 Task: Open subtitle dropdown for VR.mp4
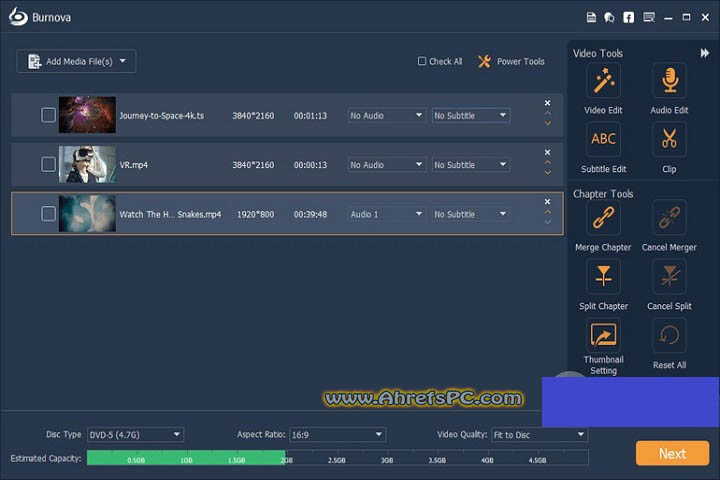[471, 164]
